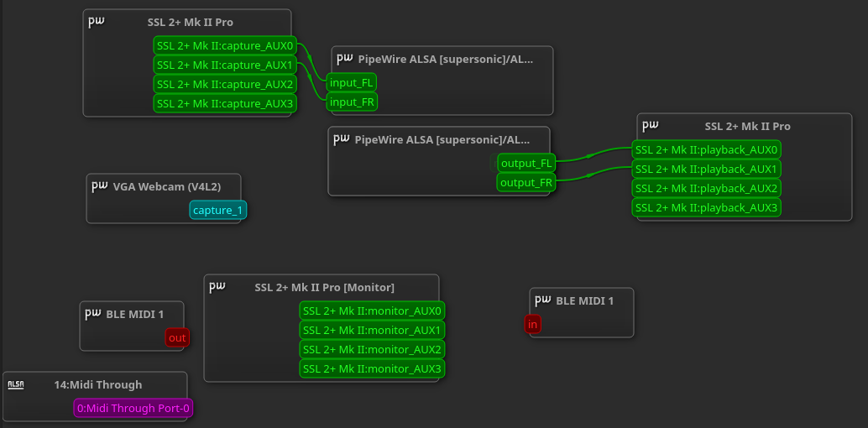Click PipeWire icon on Monitor node
Viewport: 868px width, 428px height.
pyautogui.click(x=217, y=286)
